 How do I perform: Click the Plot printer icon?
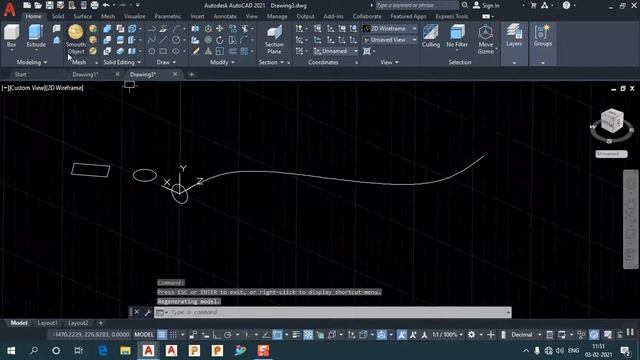(95, 5)
